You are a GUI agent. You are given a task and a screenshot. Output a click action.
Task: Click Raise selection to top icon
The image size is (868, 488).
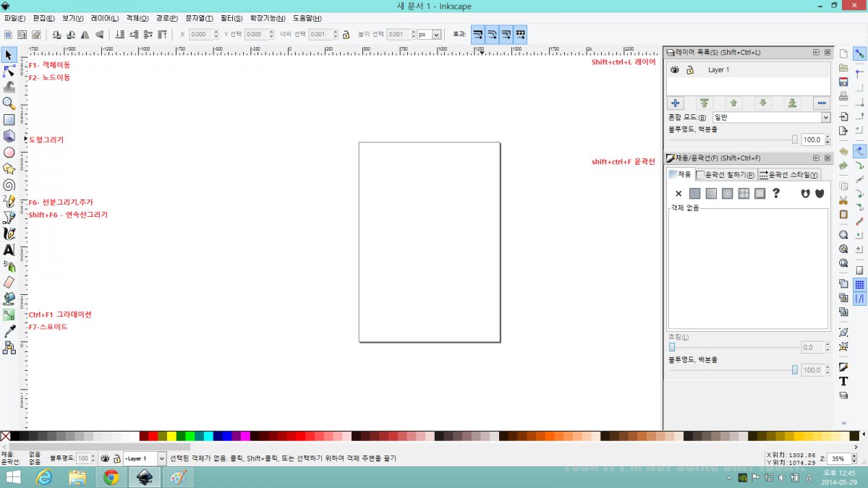(163, 34)
